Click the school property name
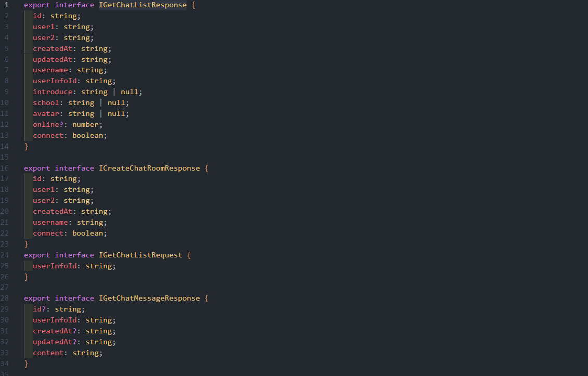This screenshot has height=376, width=588. click(x=46, y=103)
